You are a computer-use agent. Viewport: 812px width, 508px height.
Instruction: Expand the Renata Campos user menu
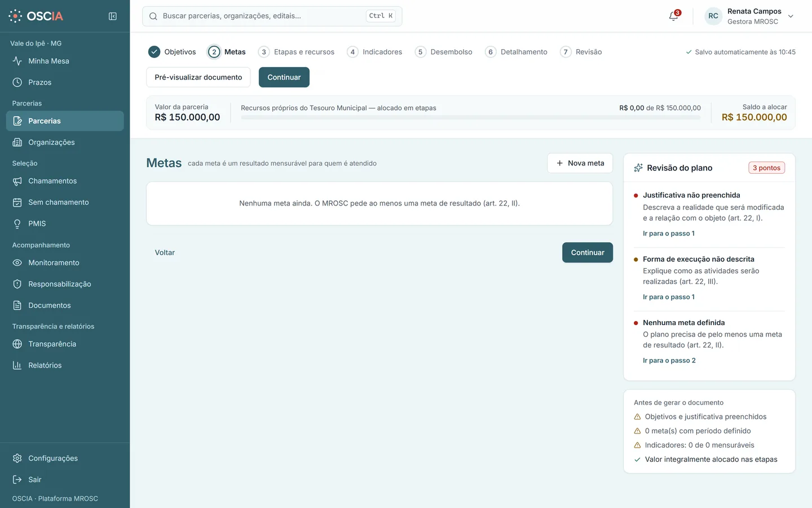click(x=750, y=16)
